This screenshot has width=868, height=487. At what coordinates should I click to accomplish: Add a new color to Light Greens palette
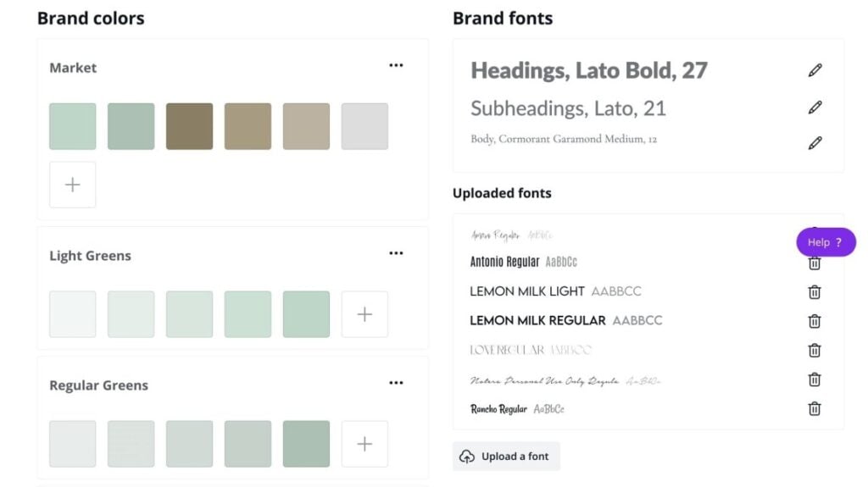[x=364, y=314]
